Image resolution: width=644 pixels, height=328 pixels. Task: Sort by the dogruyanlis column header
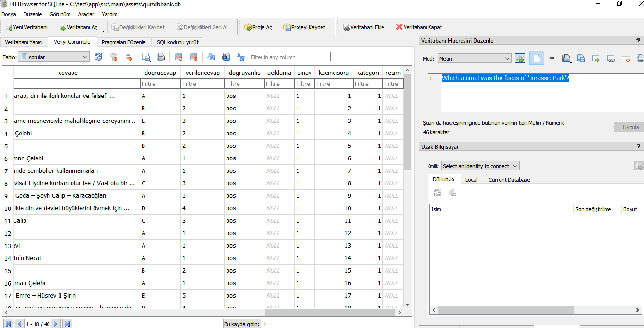tap(245, 73)
